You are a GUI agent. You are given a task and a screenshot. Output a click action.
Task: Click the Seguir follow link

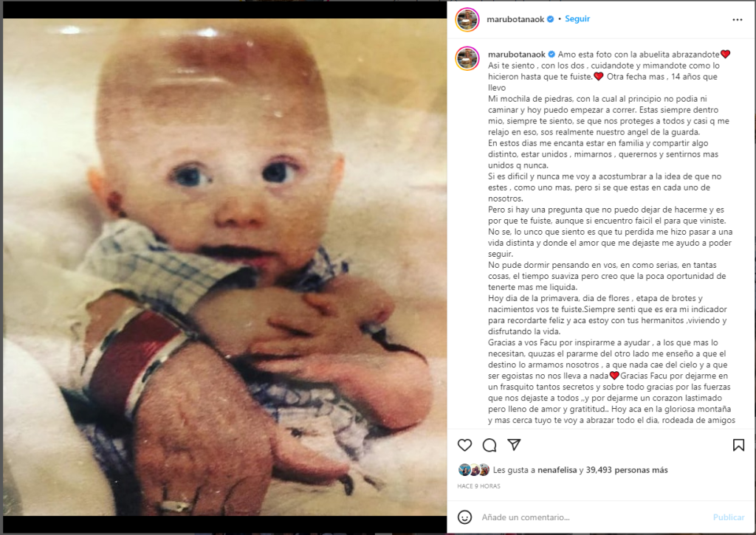pyautogui.click(x=577, y=18)
